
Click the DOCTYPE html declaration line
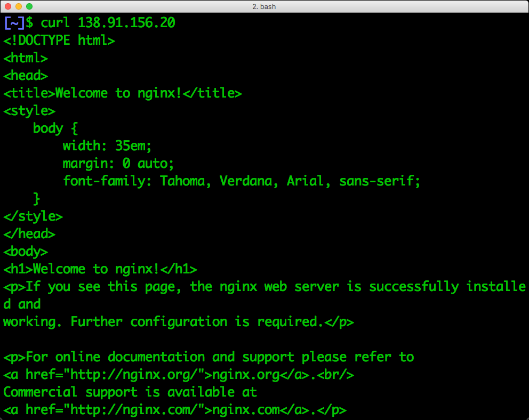[59, 40]
